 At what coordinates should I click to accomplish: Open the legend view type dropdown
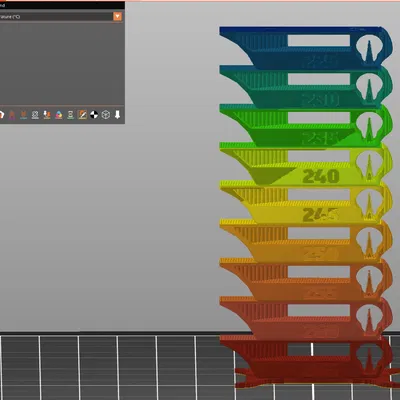click(117, 16)
